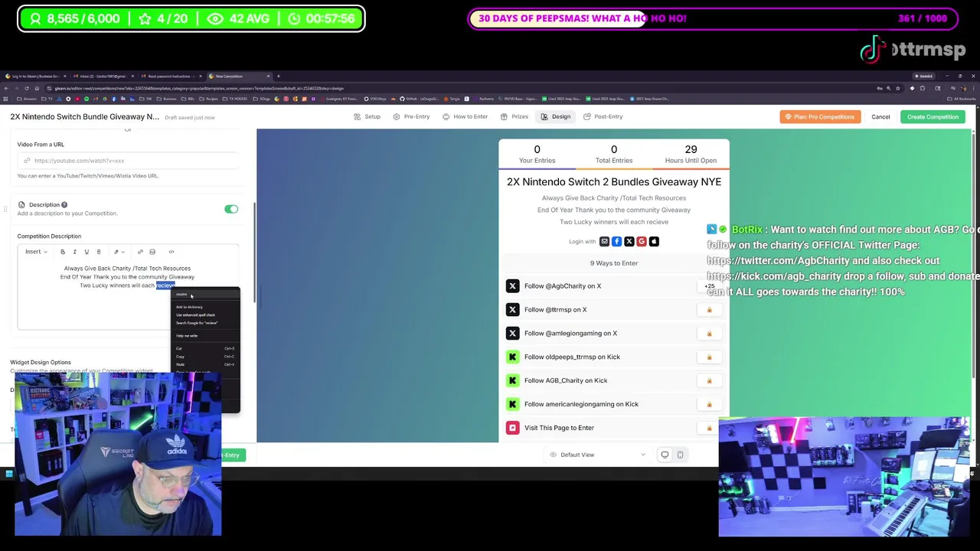Toggle strikethrough formatting in description editor

(98, 252)
